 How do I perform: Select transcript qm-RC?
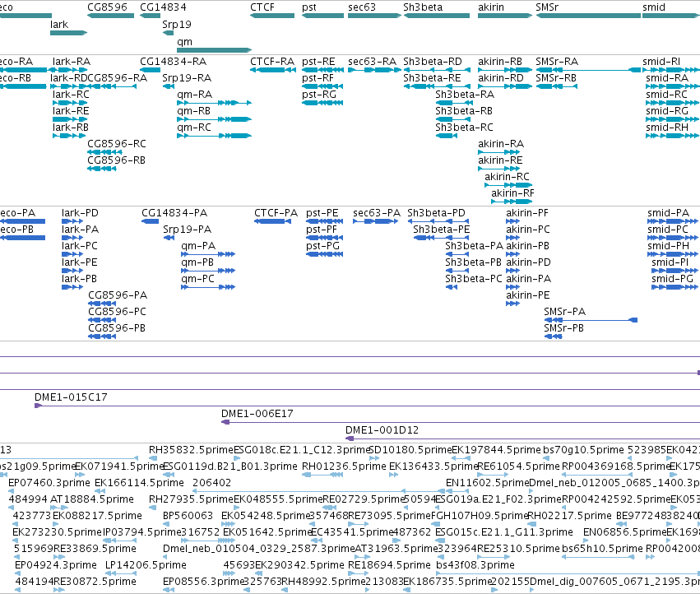pos(194,128)
